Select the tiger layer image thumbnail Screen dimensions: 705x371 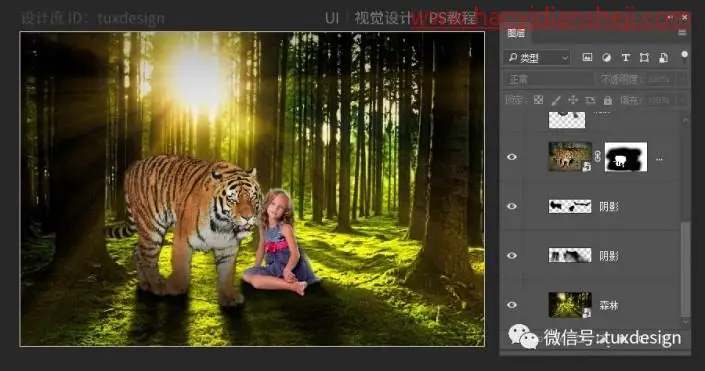570,156
